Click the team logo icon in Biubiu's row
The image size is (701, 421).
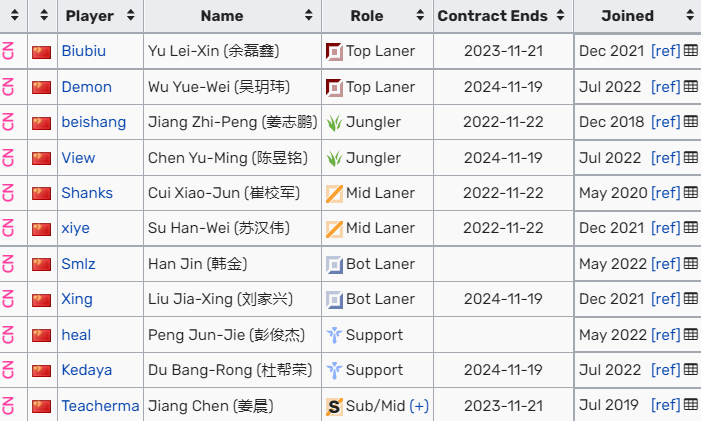(9, 51)
